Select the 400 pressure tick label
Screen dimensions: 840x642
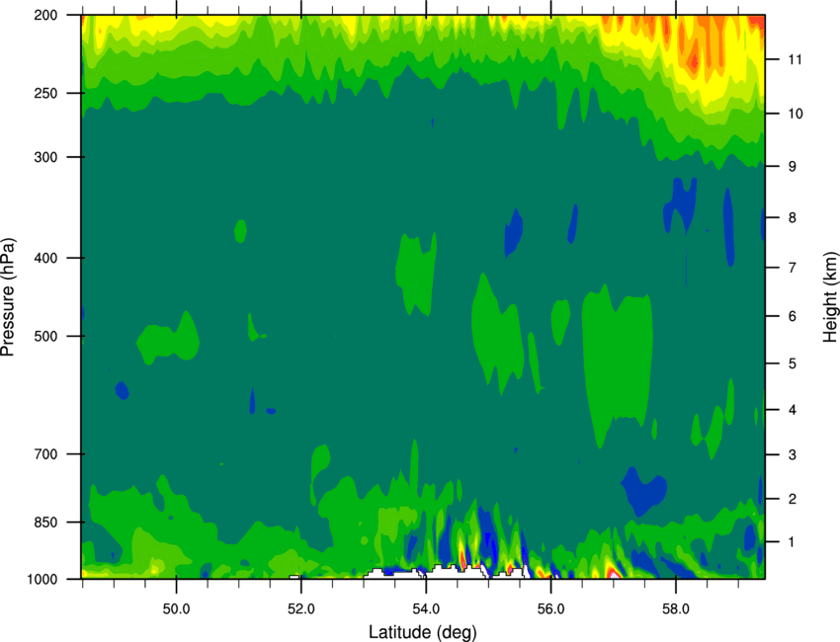[x=45, y=258]
